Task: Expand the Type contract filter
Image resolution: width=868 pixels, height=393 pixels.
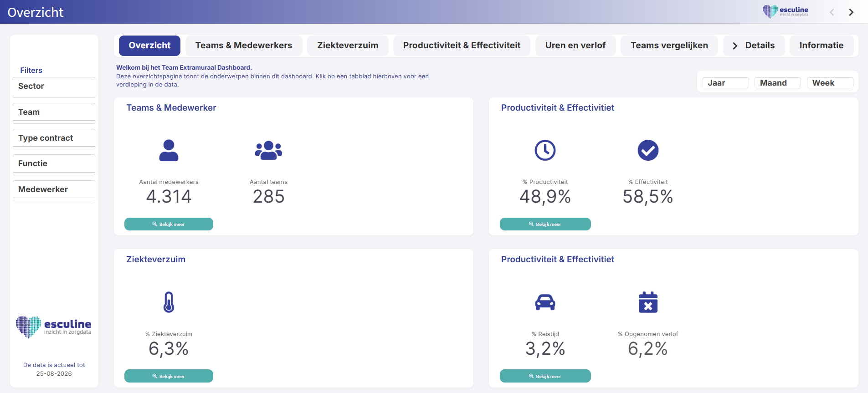Action: click(x=54, y=138)
